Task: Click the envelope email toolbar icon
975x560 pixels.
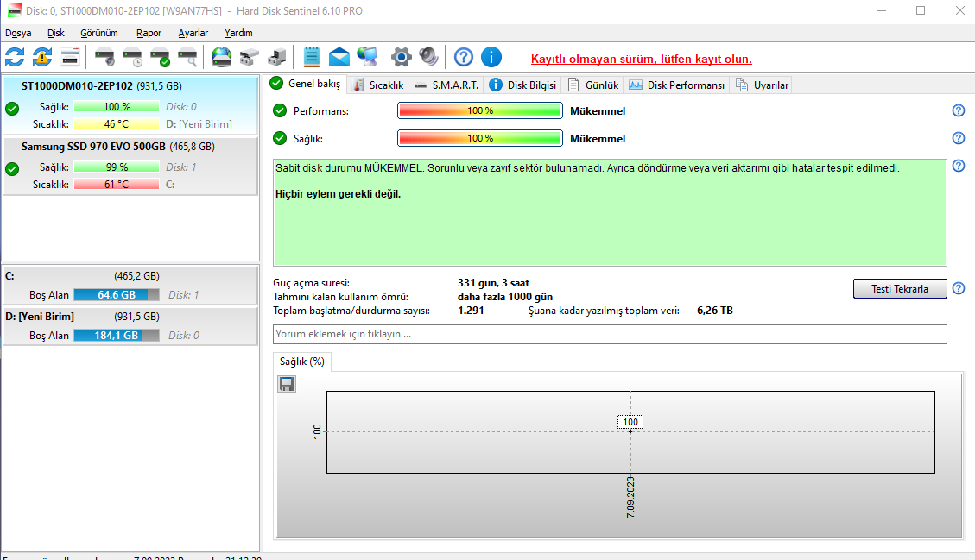Action: pyautogui.click(x=339, y=57)
